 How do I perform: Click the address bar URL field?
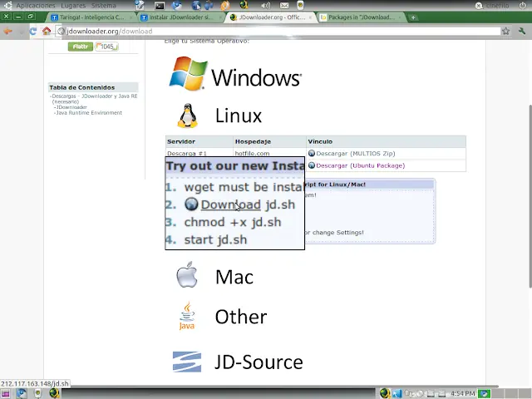[x=278, y=32]
